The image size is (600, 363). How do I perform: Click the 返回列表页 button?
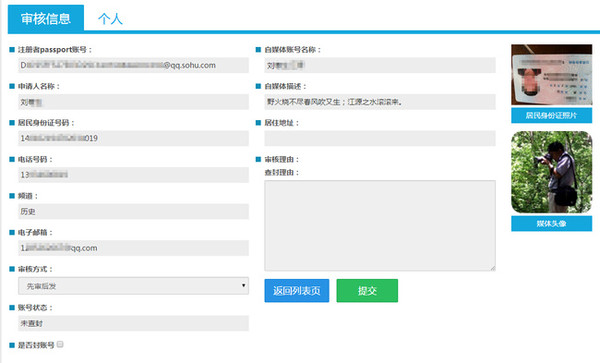click(x=297, y=291)
